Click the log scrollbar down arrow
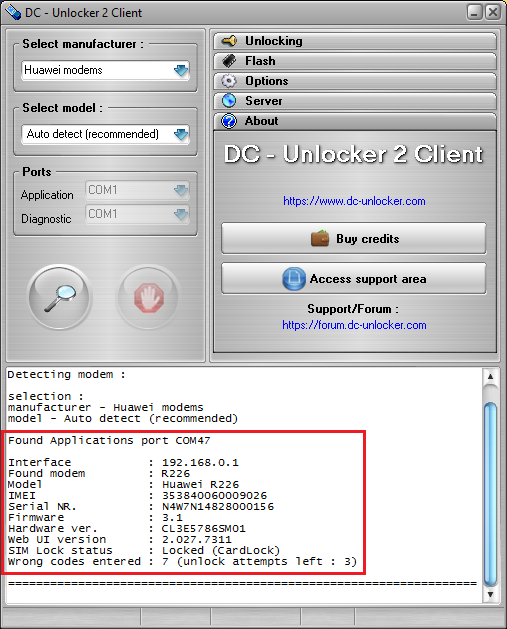This screenshot has width=507, height=629. [490, 594]
